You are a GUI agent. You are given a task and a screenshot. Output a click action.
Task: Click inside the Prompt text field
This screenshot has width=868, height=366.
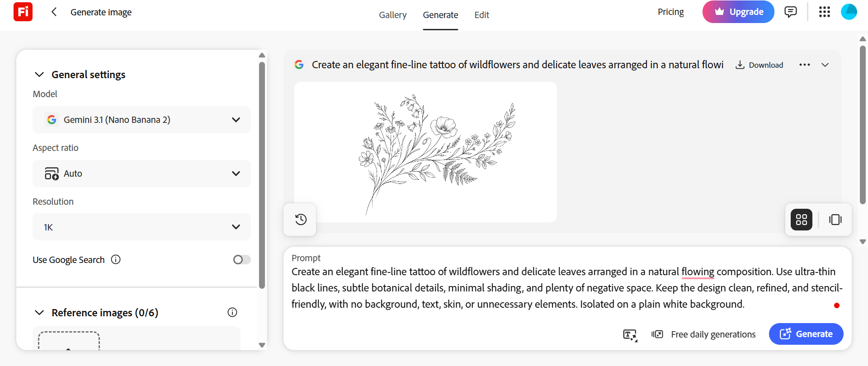[567, 288]
